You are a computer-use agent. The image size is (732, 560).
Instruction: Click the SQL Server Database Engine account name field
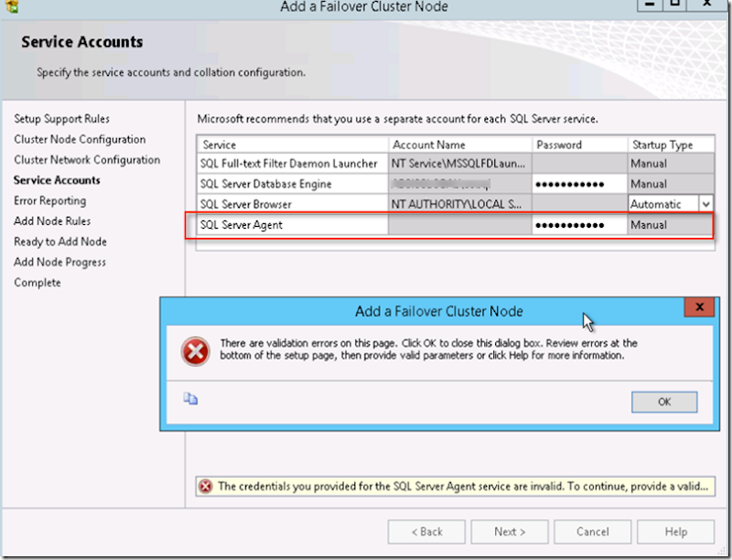[460, 184]
